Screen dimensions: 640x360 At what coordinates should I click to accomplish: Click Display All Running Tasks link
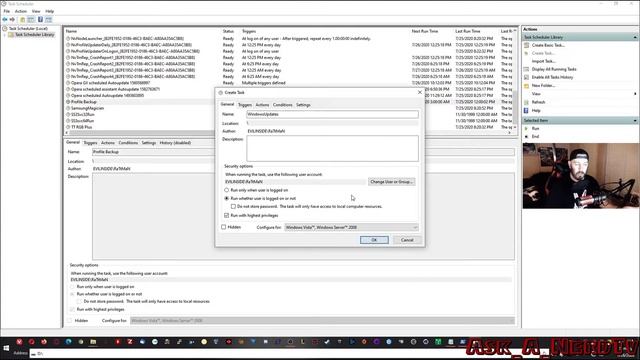(554, 69)
